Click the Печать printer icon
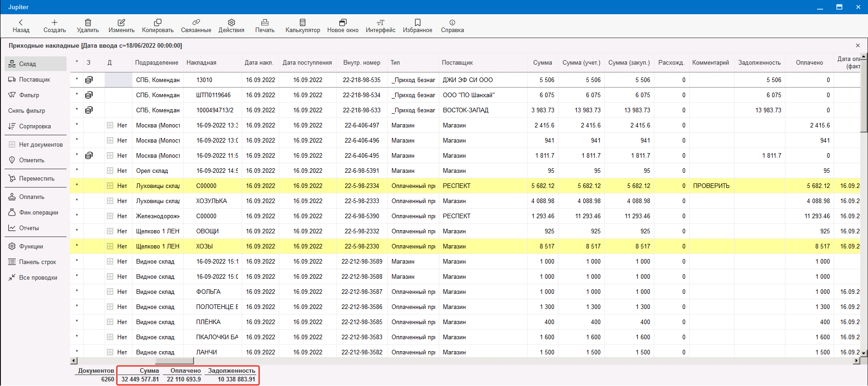Screen dimensions: 868x386 point(265,22)
